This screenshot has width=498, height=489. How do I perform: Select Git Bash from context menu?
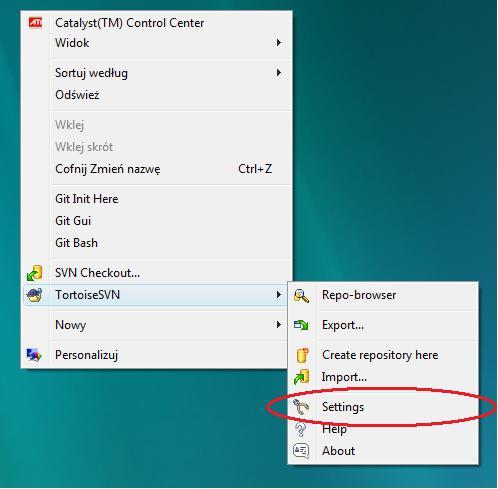76,243
